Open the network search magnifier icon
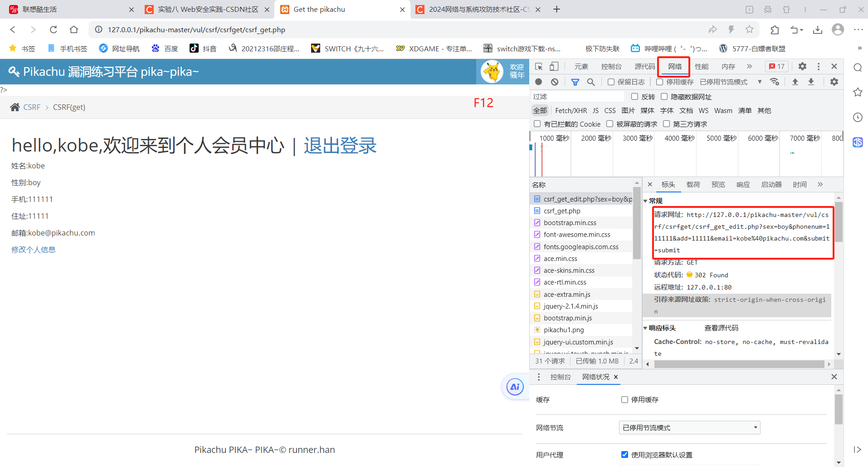Screen dimensions: 868x467 point(591,82)
